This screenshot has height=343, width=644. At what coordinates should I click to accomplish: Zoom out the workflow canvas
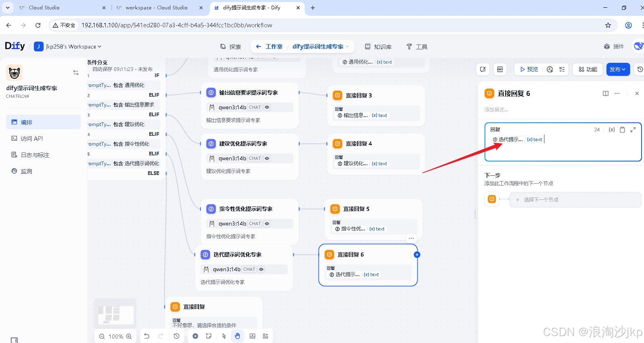pyautogui.click(x=102, y=336)
